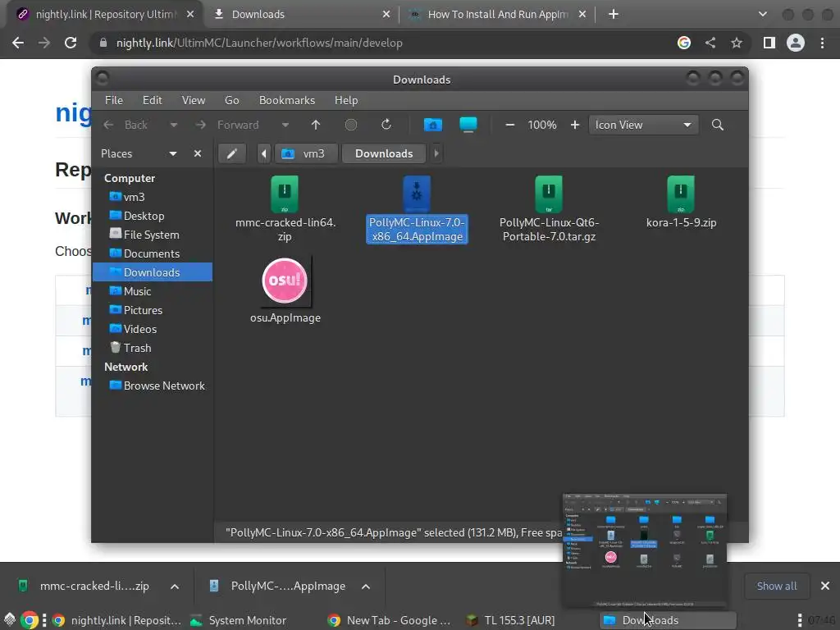The width and height of the screenshot is (840, 630).
Task: Open the Edit menu
Action: point(152,100)
